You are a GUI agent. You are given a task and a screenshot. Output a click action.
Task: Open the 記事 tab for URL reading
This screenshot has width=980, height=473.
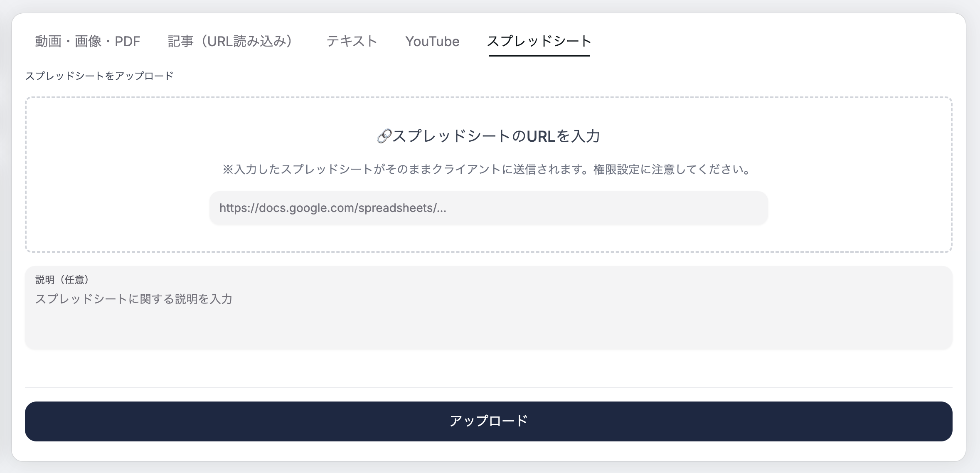(x=231, y=41)
